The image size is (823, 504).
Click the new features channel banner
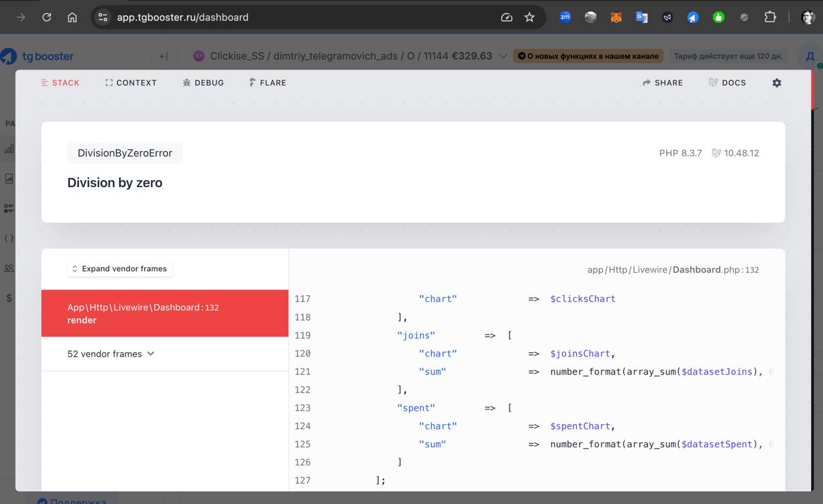click(x=588, y=56)
